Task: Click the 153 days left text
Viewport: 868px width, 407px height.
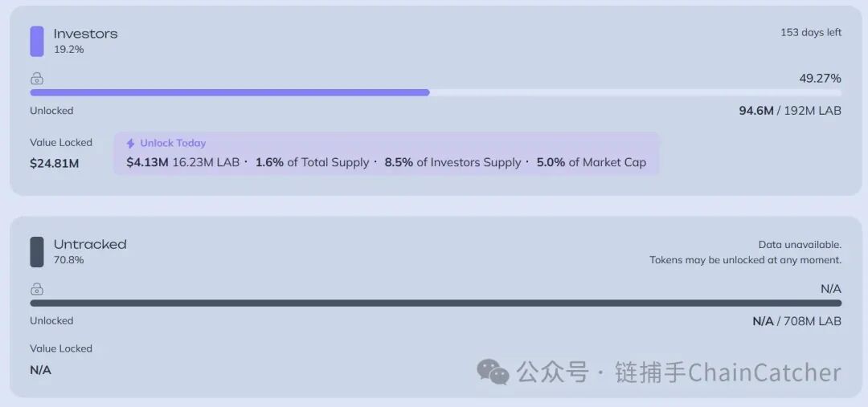Action: 811,33
